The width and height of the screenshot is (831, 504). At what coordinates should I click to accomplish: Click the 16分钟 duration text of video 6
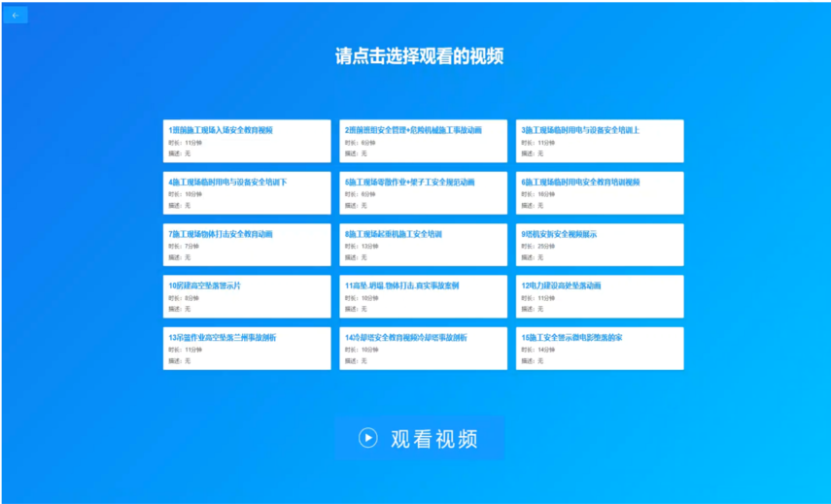click(546, 194)
